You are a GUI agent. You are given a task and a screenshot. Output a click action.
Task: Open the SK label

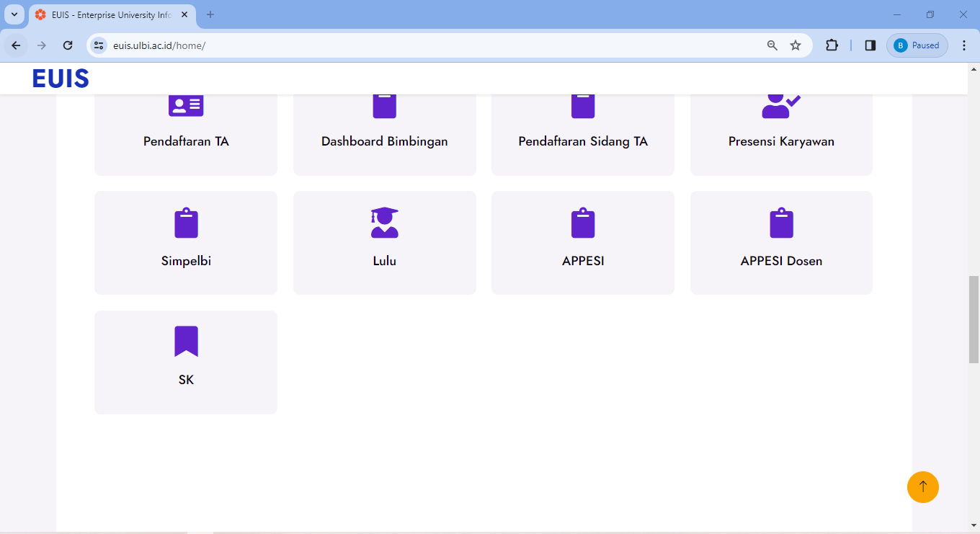pos(186,380)
